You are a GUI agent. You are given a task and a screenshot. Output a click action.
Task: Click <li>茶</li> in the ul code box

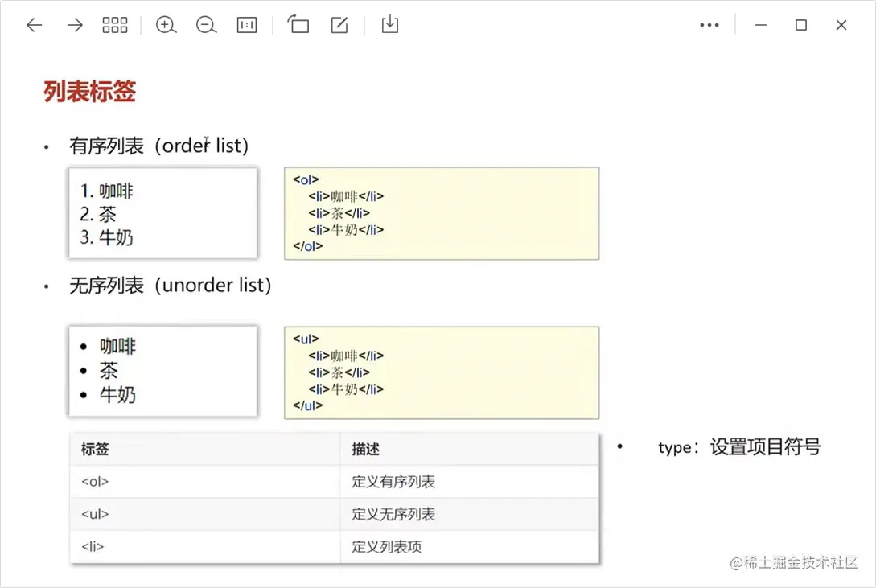339,372
